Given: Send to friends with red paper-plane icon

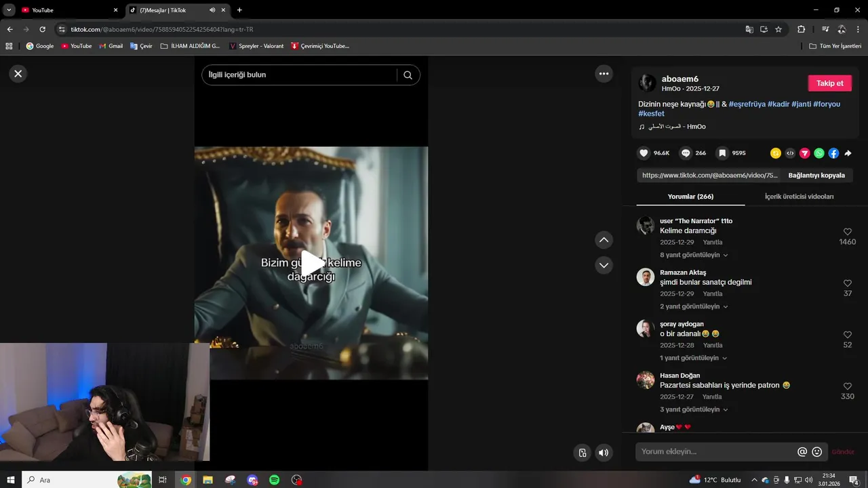Looking at the screenshot, I should tap(805, 153).
